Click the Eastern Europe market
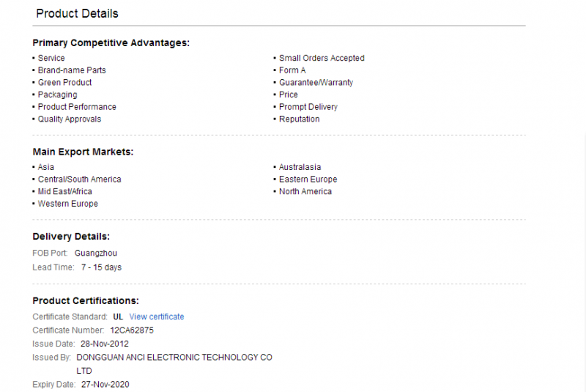This screenshot has width=586, height=392. coord(308,180)
